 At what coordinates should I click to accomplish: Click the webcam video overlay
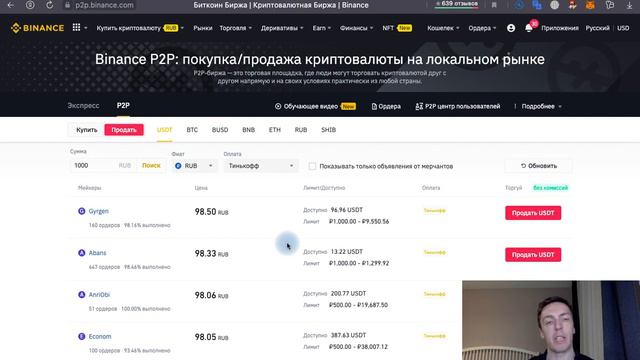551,320
